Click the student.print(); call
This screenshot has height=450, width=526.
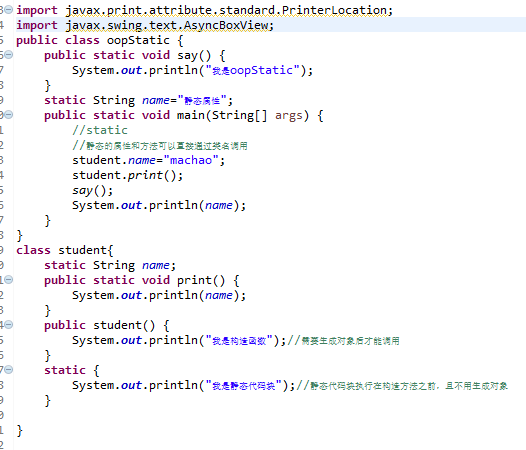pos(127,176)
